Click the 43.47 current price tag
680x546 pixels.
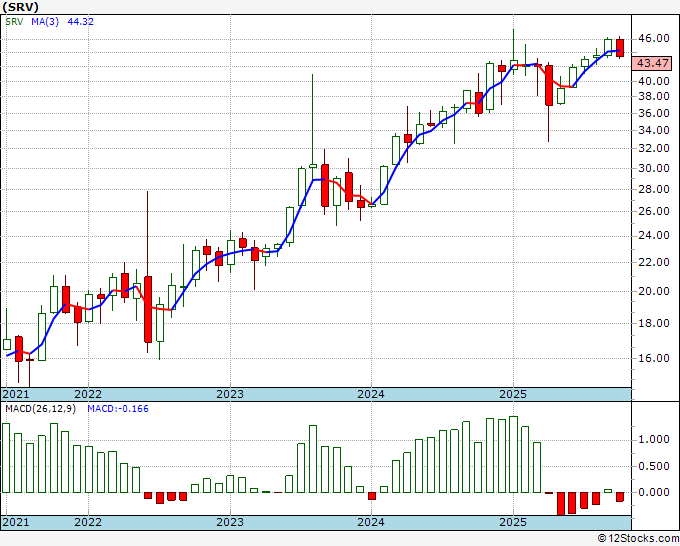pyautogui.click(x=655, y=63)
